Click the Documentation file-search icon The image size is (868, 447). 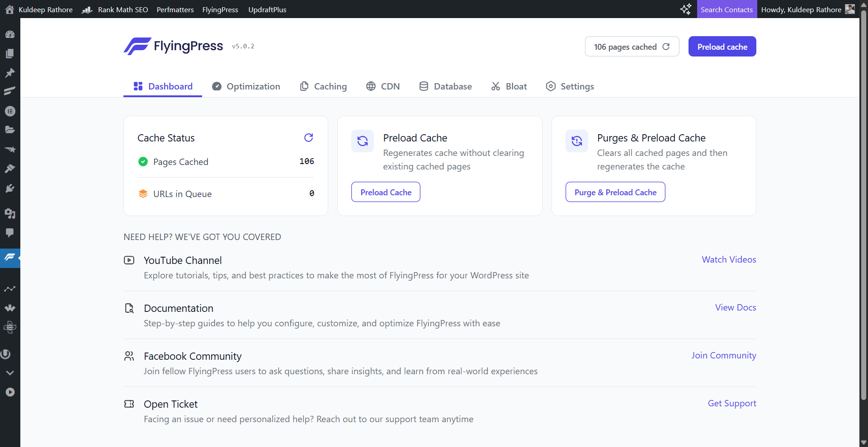129,308
